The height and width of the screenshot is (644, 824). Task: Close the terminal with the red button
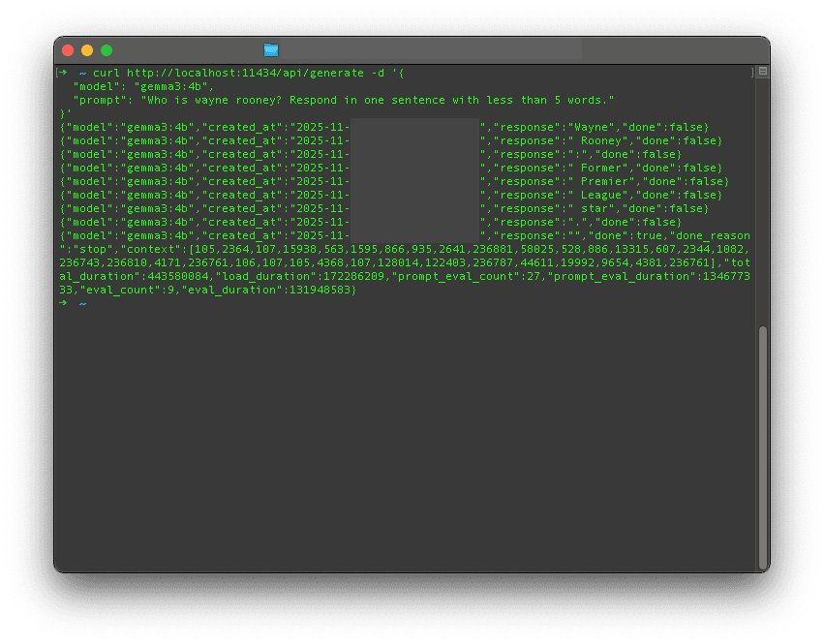pos(68,50)
